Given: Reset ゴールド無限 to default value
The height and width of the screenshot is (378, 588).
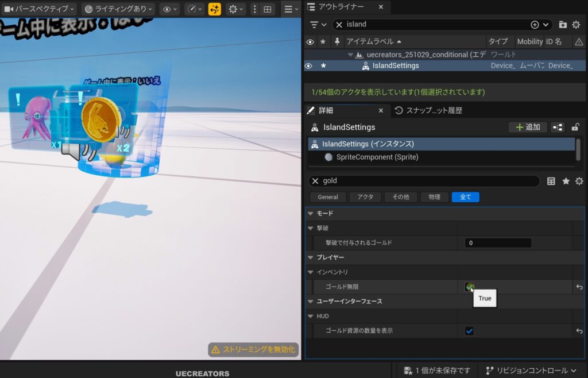Looking at the screenshot, I should (579, 287).
